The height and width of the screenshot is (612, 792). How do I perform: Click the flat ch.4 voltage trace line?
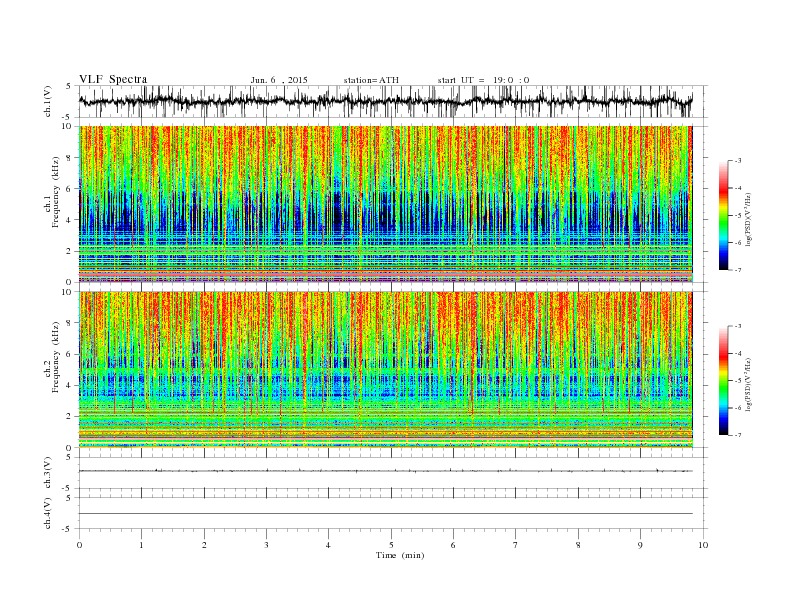(385, 514)
